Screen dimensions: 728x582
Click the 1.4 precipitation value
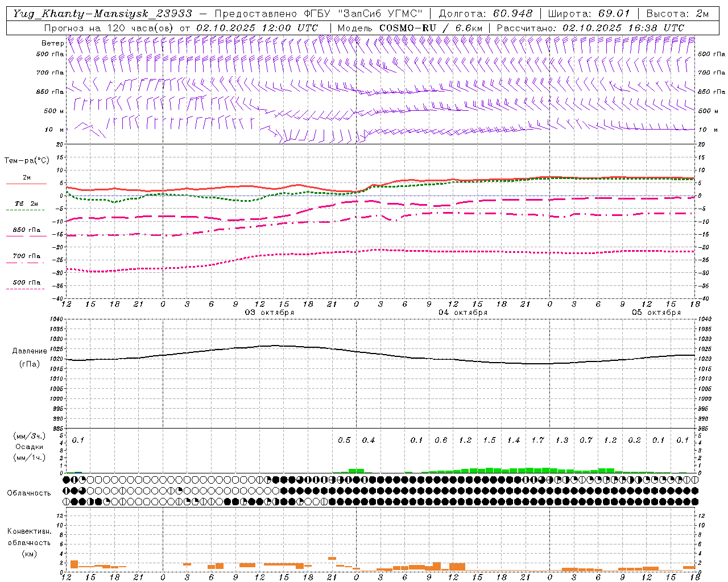(514, 440)
